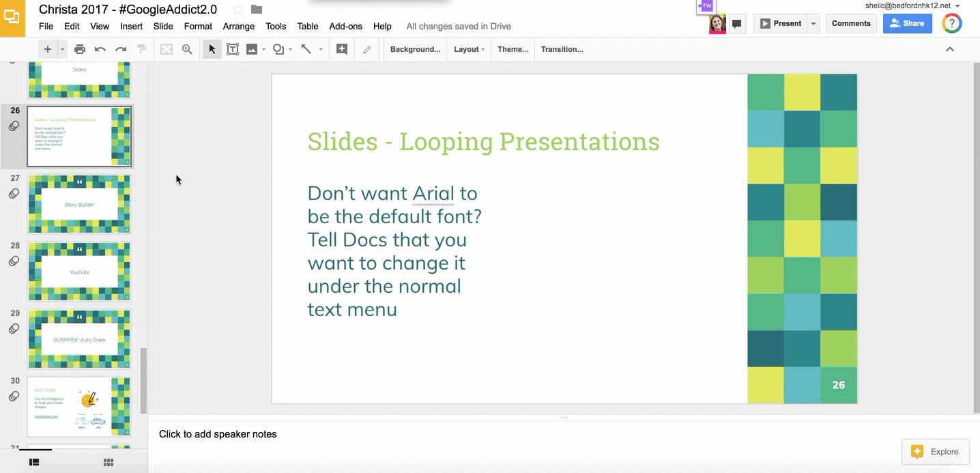Expand the shape tool dropdown arrow

[x=290, y=49]
